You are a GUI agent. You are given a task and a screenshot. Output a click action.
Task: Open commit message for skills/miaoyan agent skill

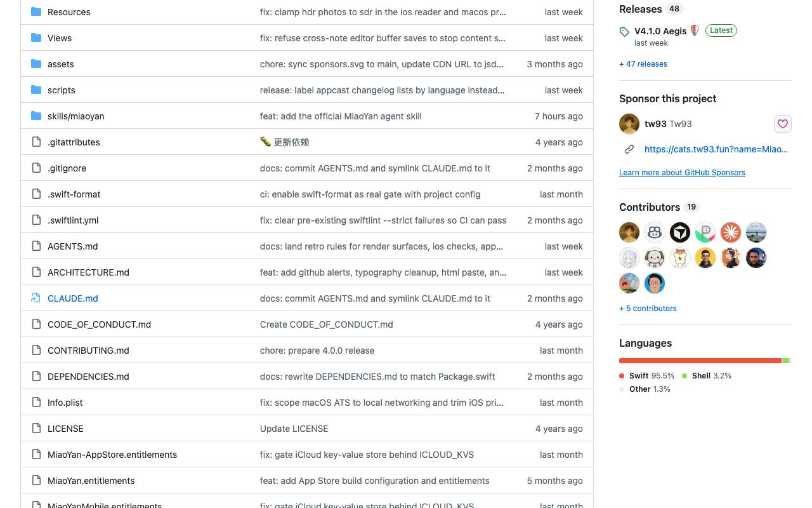pos(341,116)
